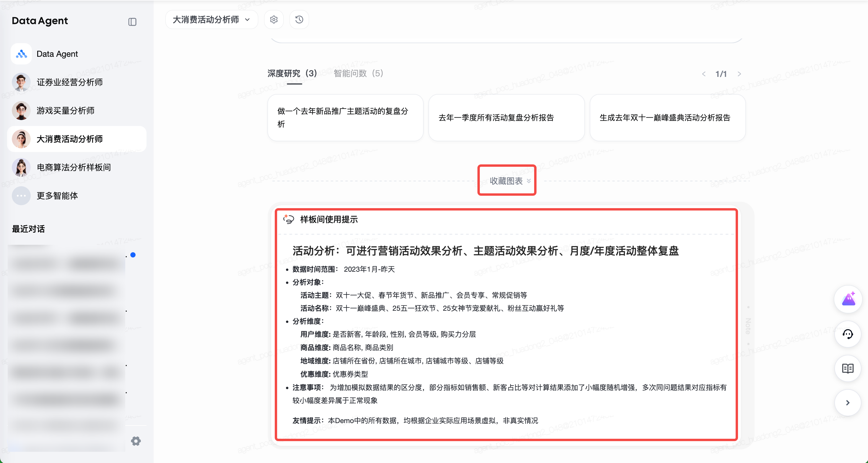The width and height of the screenshot is (868, 463).
Task: Open conversation history clock icon
Action: pos(299,20)
